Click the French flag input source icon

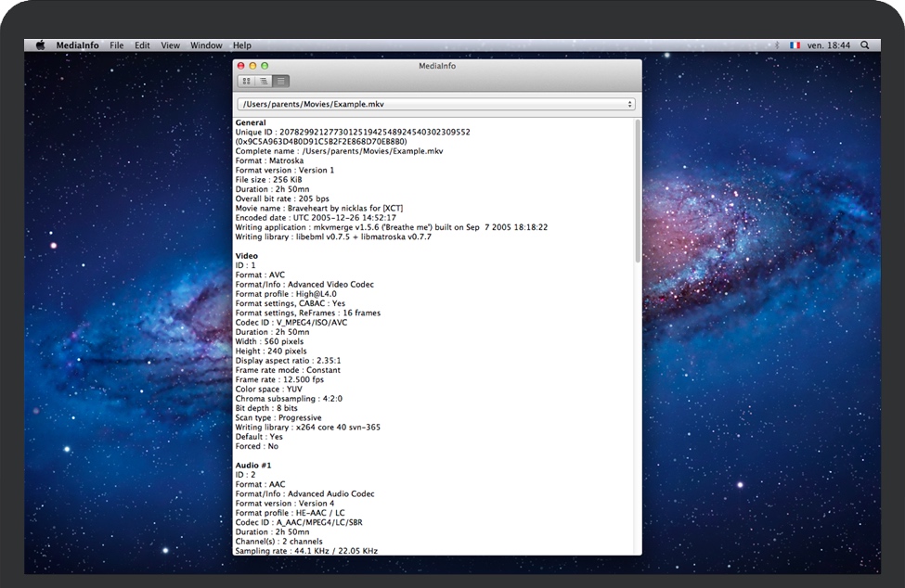(795, 45)
